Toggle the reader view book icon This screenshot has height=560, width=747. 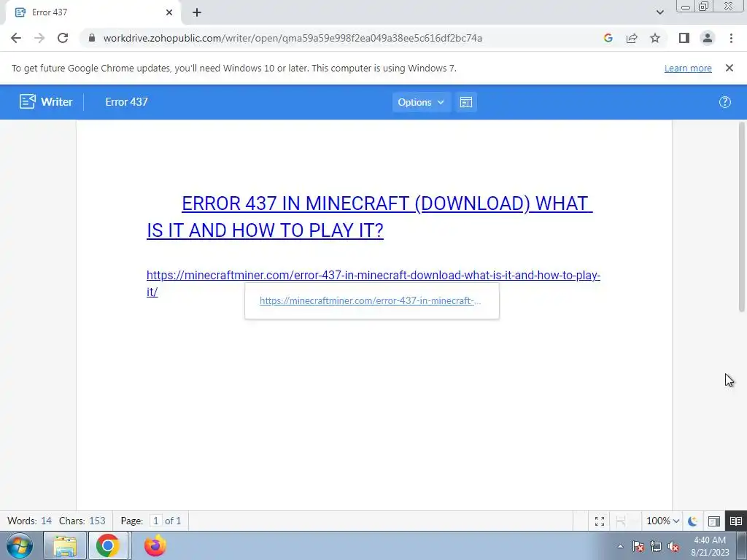coord(735,521)
